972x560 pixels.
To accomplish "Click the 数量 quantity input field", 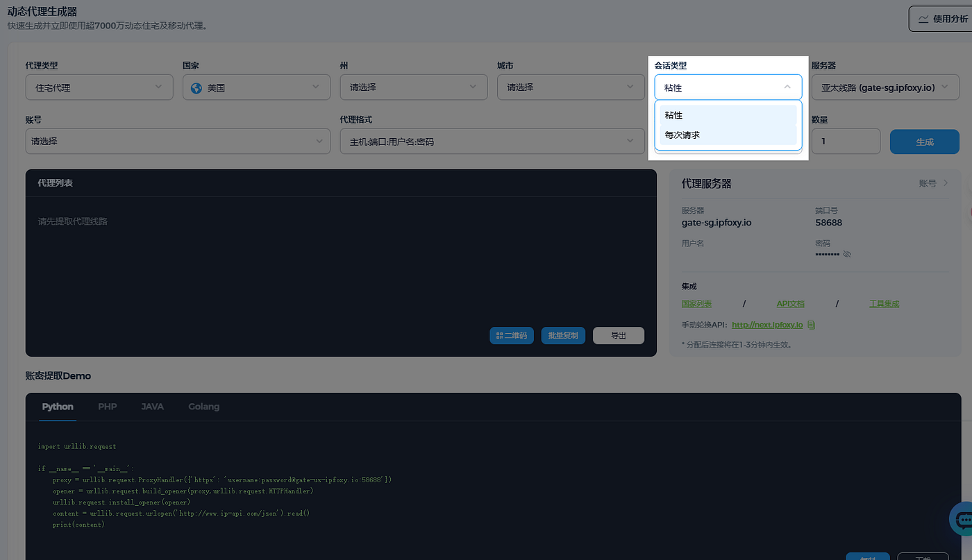I will (846, 141).
